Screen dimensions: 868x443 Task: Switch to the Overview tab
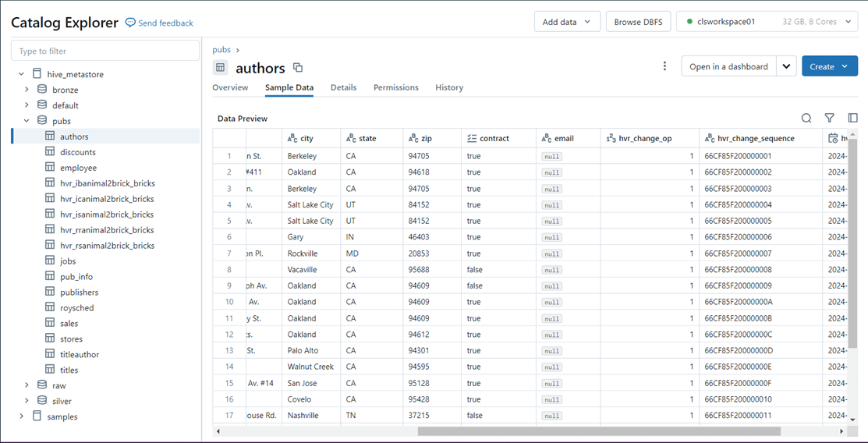tap(230, 87)
